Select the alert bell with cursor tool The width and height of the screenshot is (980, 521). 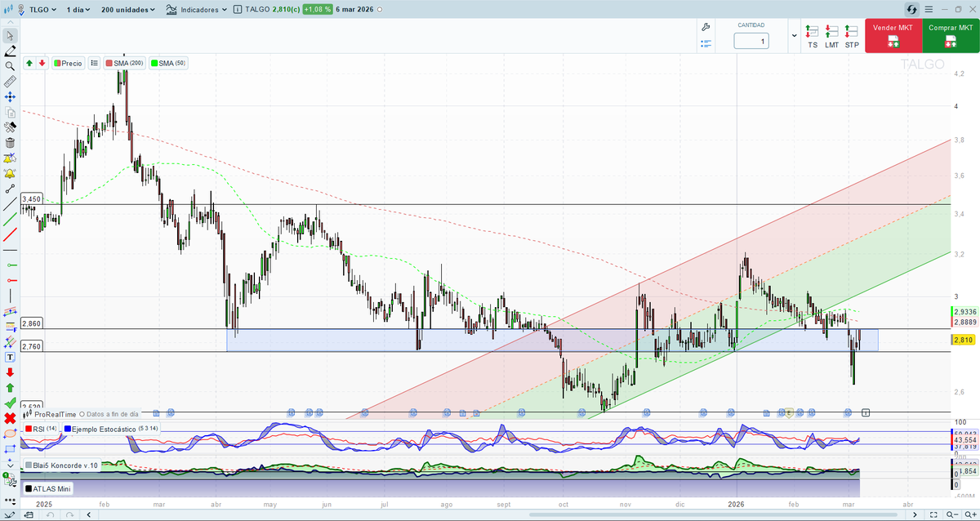click(x=10, y=158)
